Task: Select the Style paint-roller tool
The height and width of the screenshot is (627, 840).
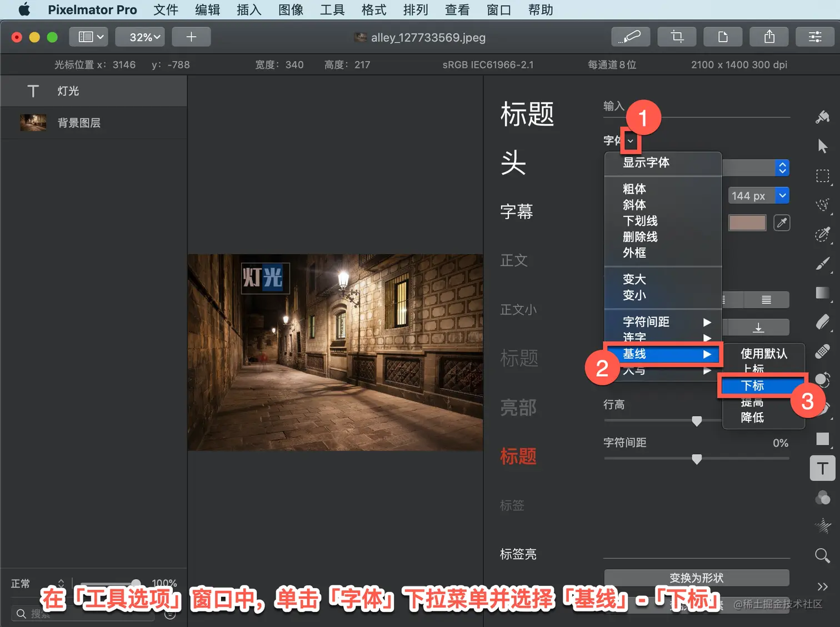Action: pyautogui.click(x=823, y=117)
